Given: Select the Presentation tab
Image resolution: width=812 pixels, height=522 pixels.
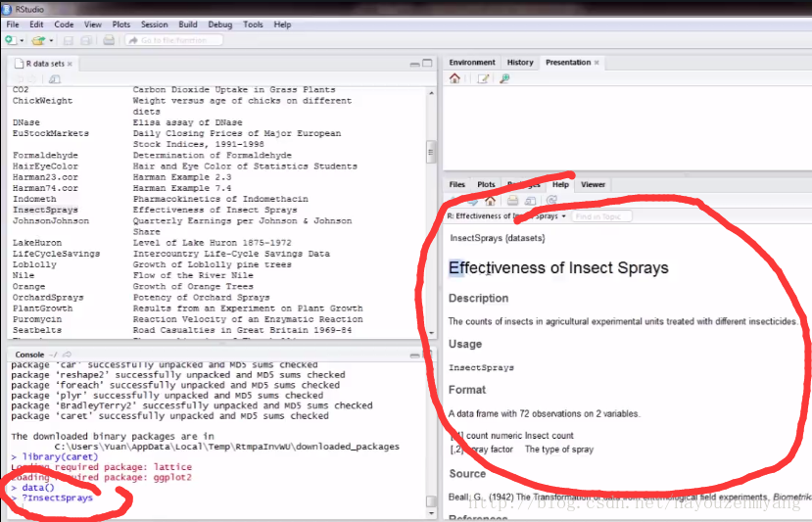Looking at the screenshot, I should pos(568,62).
